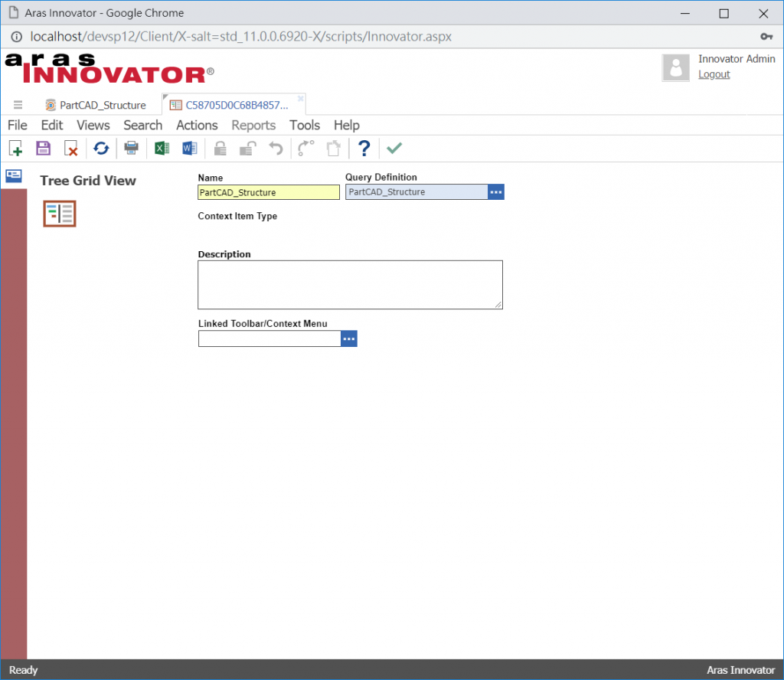This screenshot has height=680, width=784.
Task: Open the hamburger navigation menu icon
Action: (18, 105)
